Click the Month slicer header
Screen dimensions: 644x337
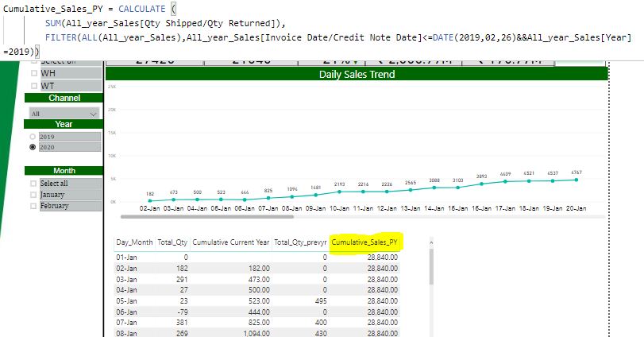[64, 171]
